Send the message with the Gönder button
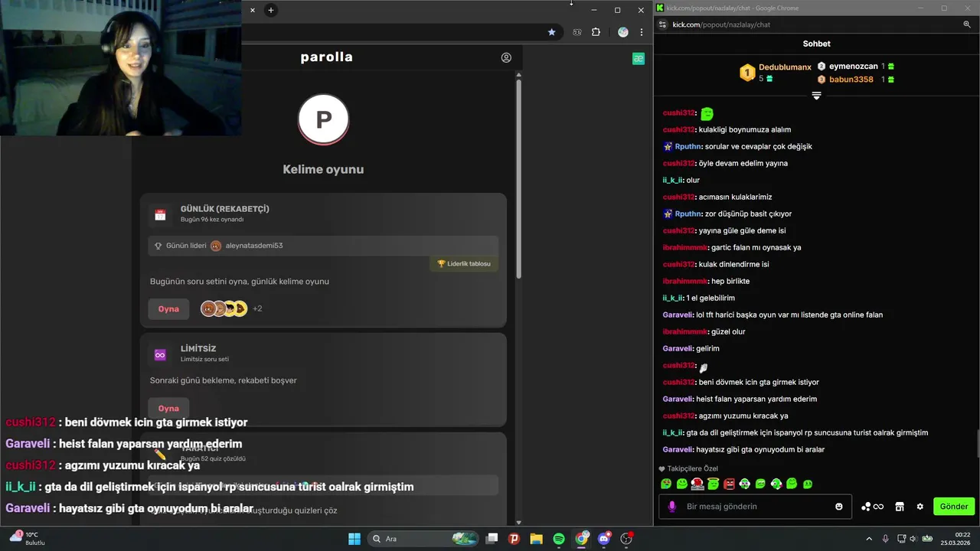The image size is (980, 551). tap(954, 507)
